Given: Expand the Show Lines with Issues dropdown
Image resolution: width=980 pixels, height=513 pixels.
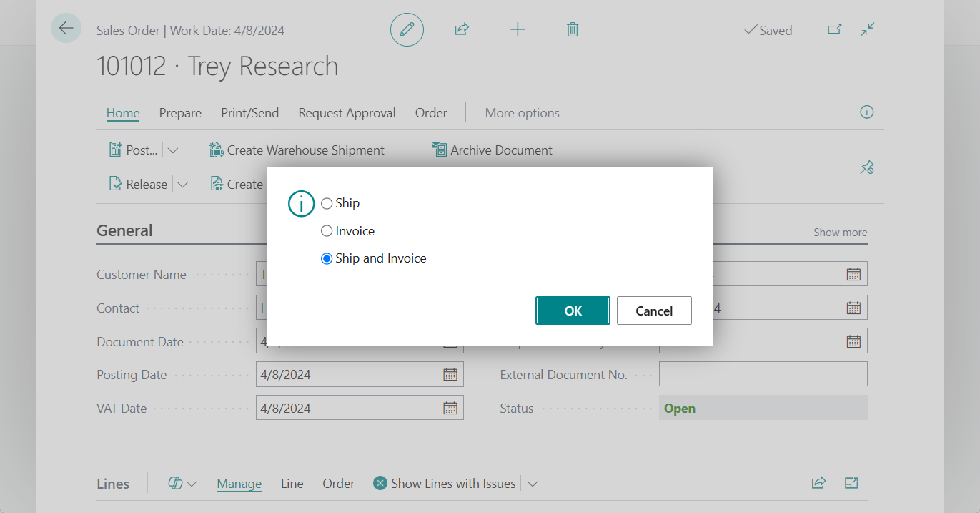Looking at the screenshot, I should coord(533,483).
